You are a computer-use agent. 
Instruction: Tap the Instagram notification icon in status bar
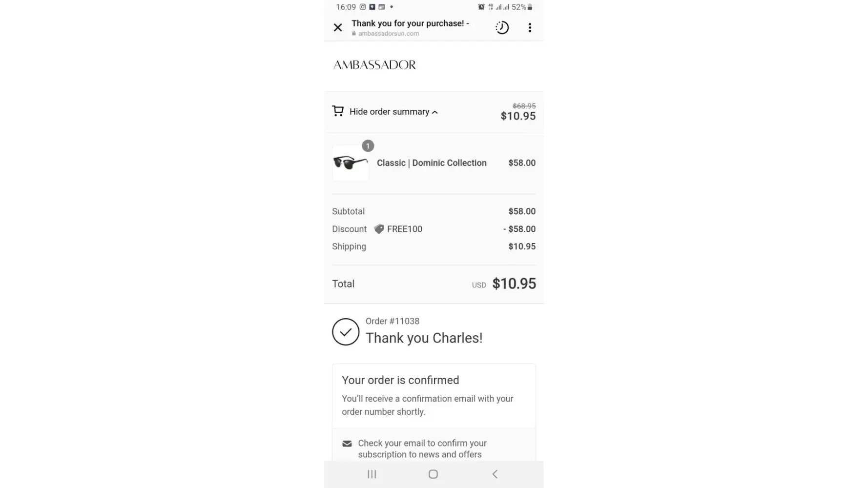point(363,7)
